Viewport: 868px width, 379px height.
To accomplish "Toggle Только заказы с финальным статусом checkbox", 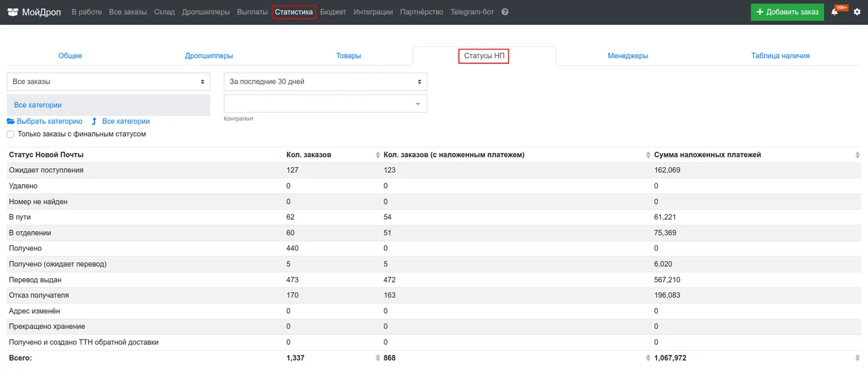I will click(x=11, y=134).
